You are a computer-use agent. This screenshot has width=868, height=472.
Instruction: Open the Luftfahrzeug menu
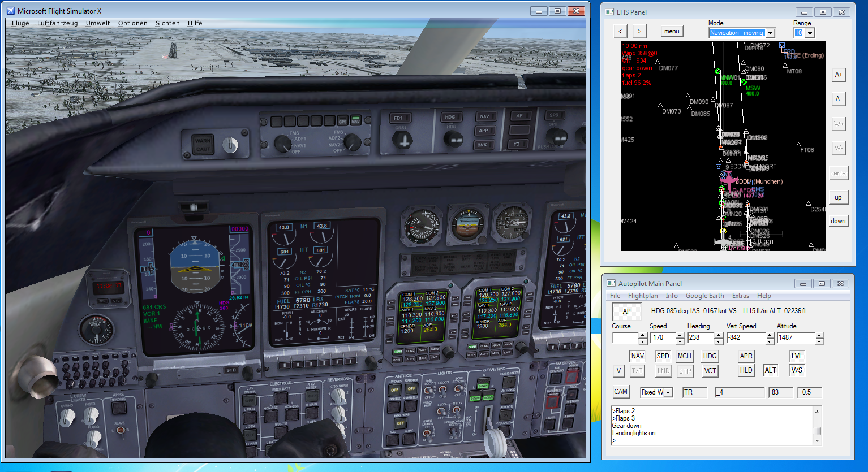tap(58, 23)
